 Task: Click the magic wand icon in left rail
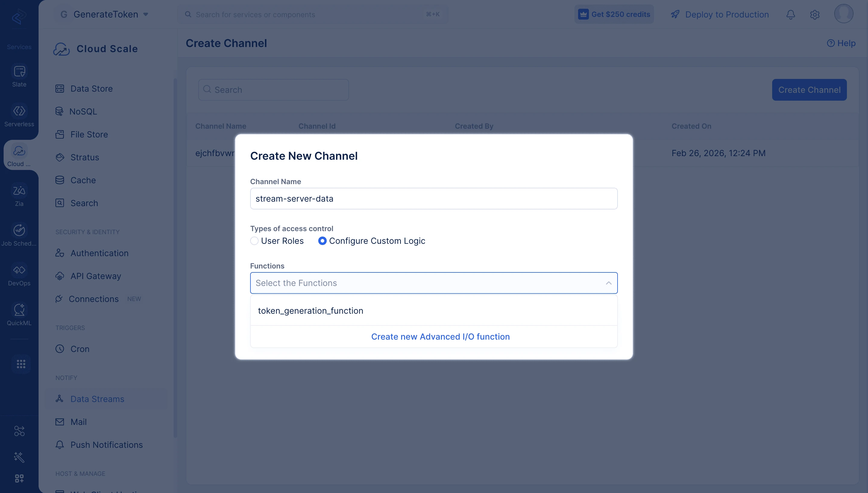click(19, 457)
